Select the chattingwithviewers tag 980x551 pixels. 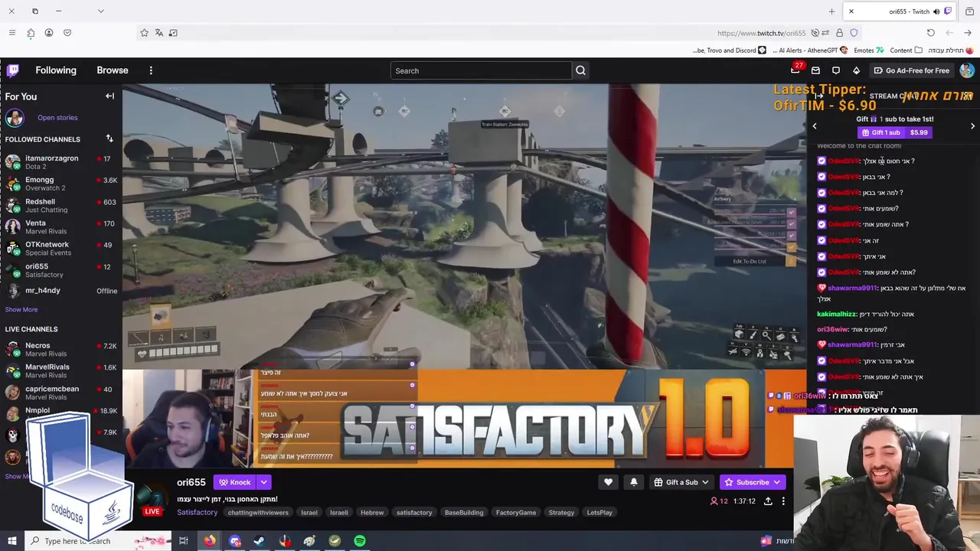(x=258, y=513)
